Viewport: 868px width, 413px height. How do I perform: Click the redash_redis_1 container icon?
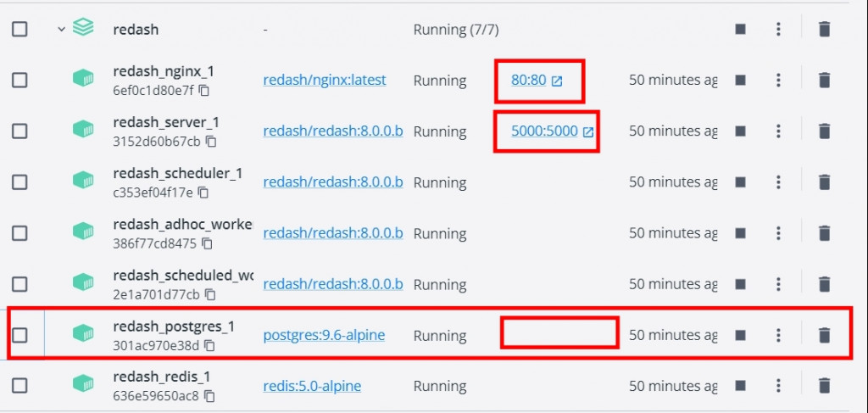(83, 383)
